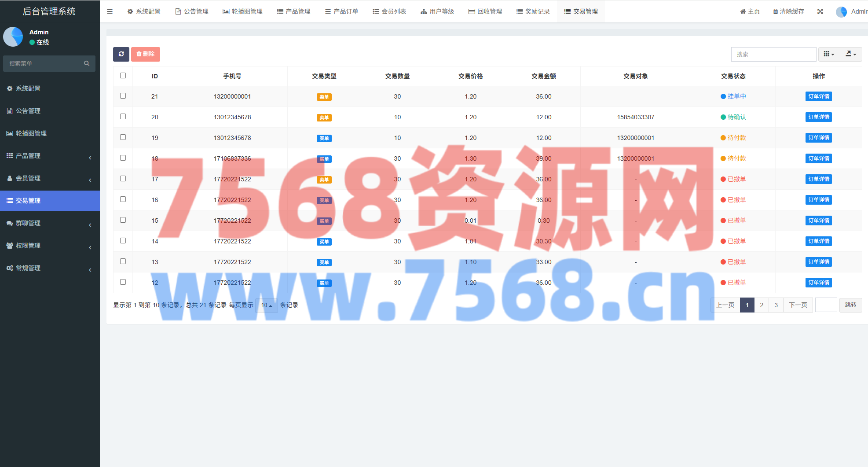Expand 权限管理 sidebar submenu
Image resolution: width=868 pixels, height=467 pixels.
click(x=50, y=246)
